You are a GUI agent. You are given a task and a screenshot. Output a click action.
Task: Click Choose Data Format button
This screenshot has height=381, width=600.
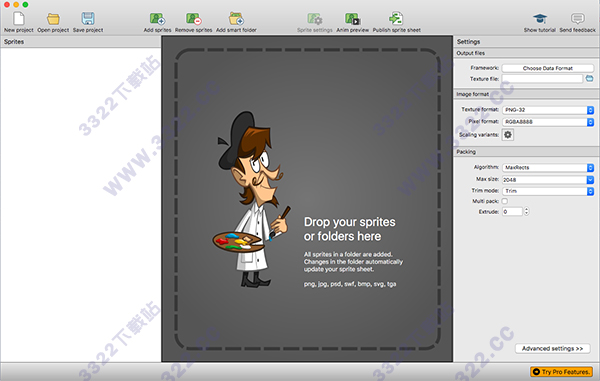(548, 68)
